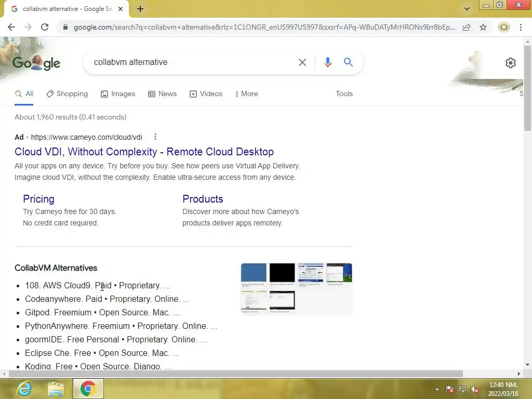Switch to the News tab
This screenshot has width=532, height=399.
163,94
